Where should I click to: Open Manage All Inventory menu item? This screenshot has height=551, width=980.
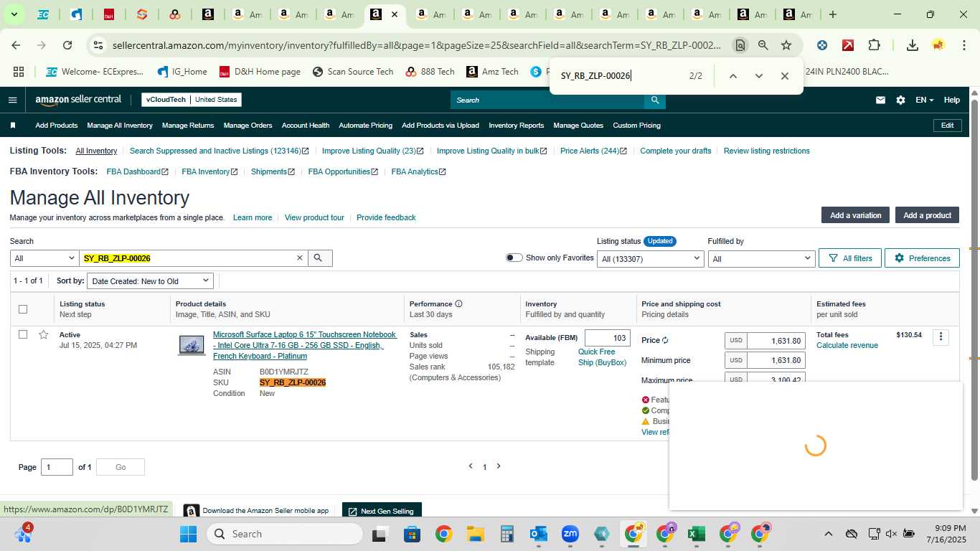coord(120,126)
